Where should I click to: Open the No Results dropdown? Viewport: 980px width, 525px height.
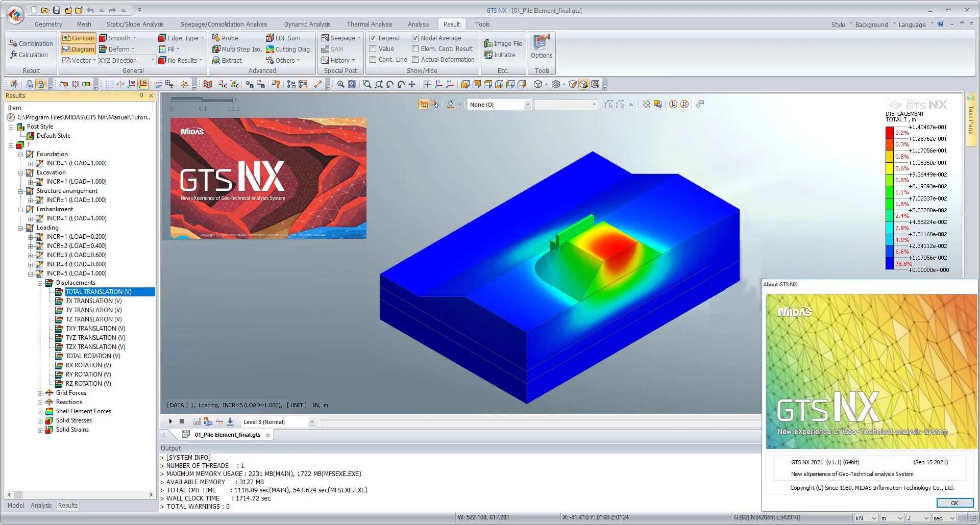click(x=180, y=60)
